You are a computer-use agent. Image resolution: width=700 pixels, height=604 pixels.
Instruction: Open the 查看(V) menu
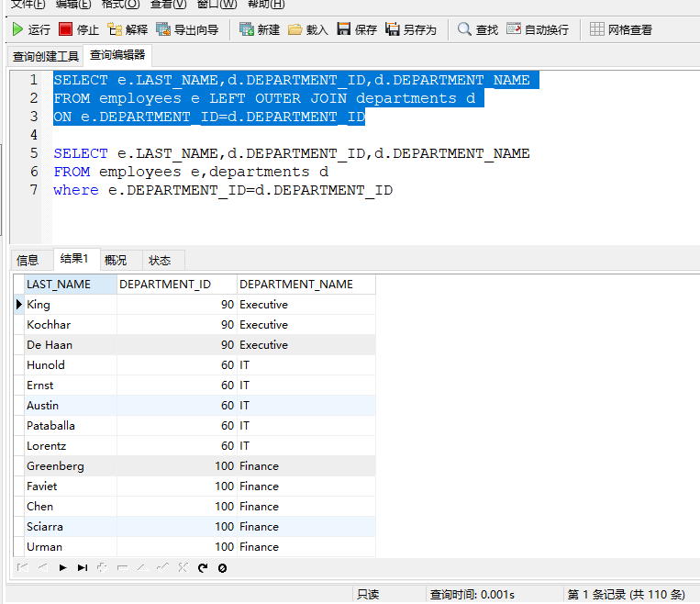(168, 5)
